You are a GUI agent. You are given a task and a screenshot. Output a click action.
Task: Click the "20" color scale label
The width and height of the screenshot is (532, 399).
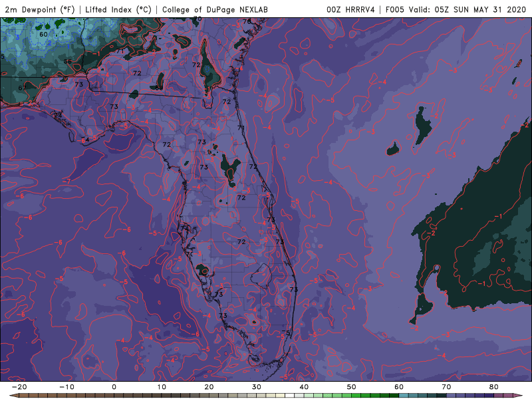(209, 387)
